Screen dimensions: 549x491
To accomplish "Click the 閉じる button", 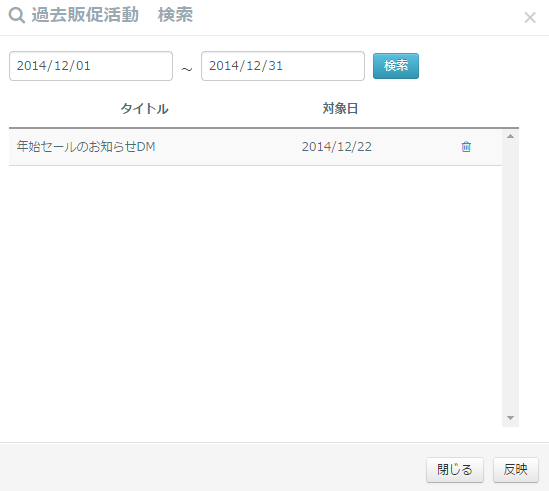I will tap(455, 470).
